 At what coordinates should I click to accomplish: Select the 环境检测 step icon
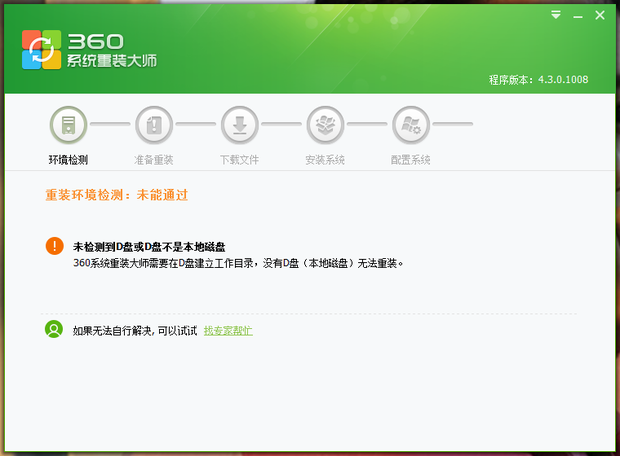click(x=68, y=125)
